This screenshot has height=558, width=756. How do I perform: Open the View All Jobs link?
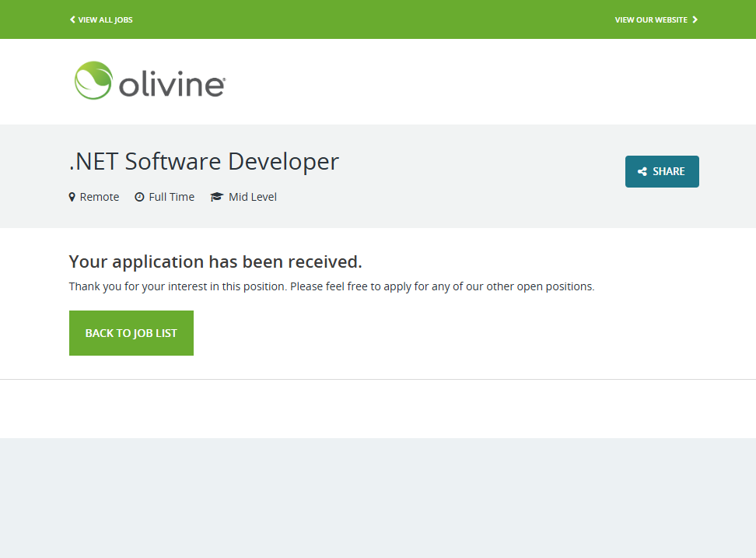coord(105,19)
